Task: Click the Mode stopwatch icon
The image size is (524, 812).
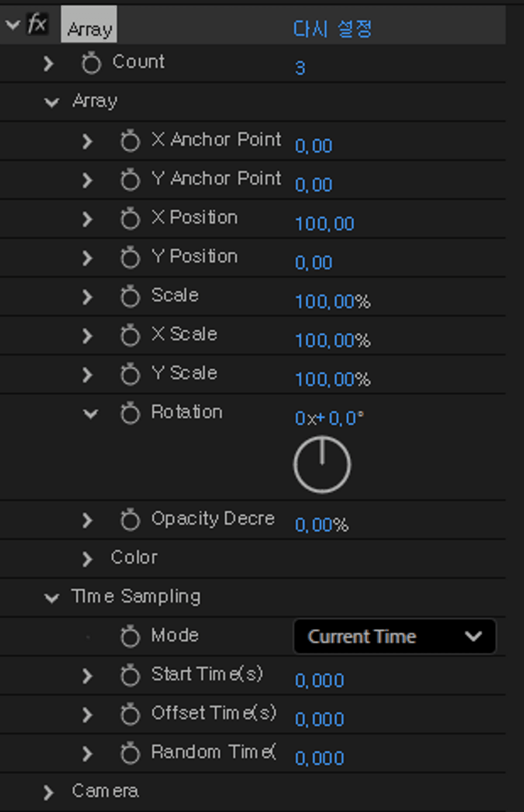Action: [x=130, y=636]
